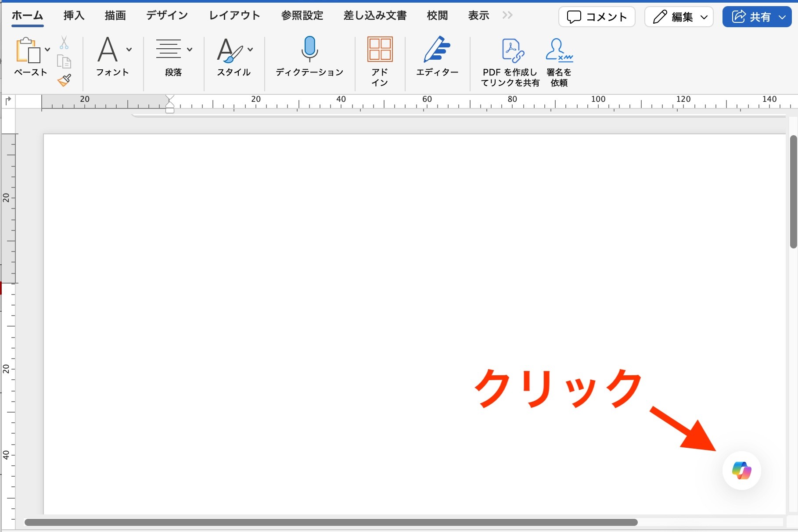Switch to the 校閲 tab
The width and height of the screenshot is (798, 532).
(437, 16)
